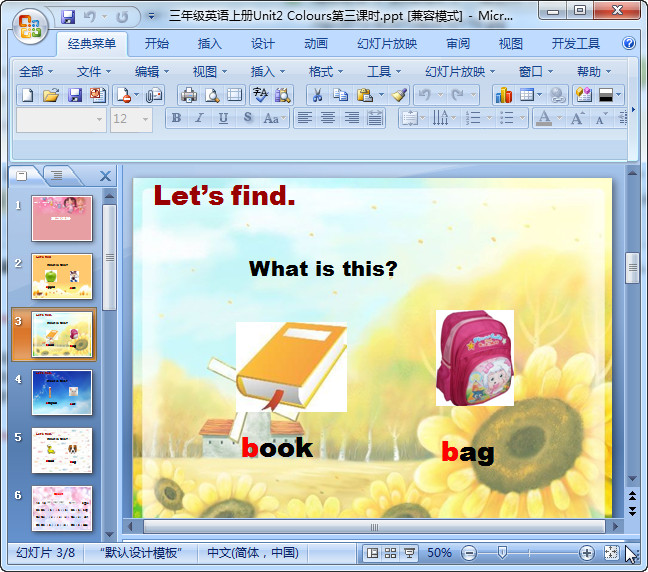Switch to Normal view in status bar
This screenshot has width=648, height=572.
tap(372, 553)
